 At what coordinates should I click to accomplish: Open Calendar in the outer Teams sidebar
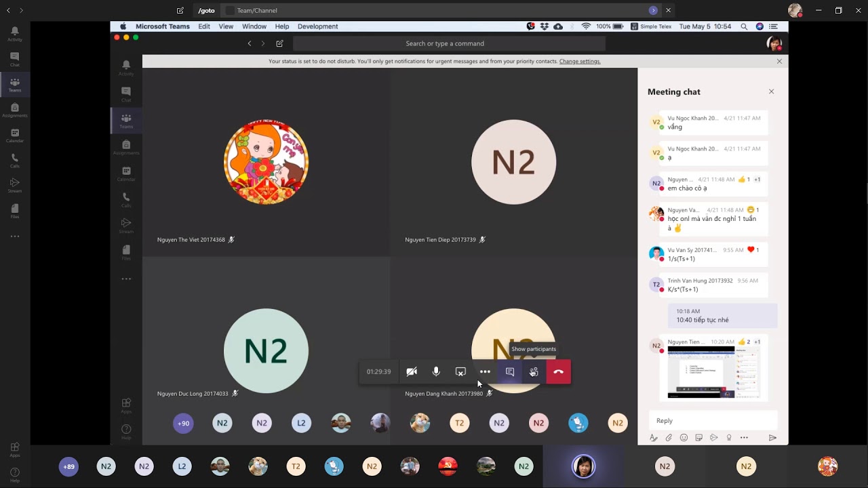click(x=15, y=136)
